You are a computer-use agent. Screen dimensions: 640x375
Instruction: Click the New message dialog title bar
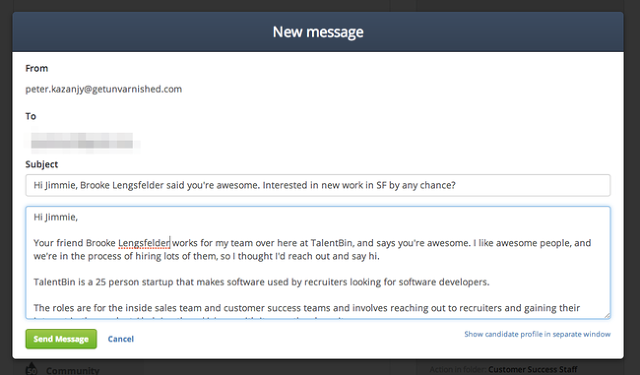318,32
